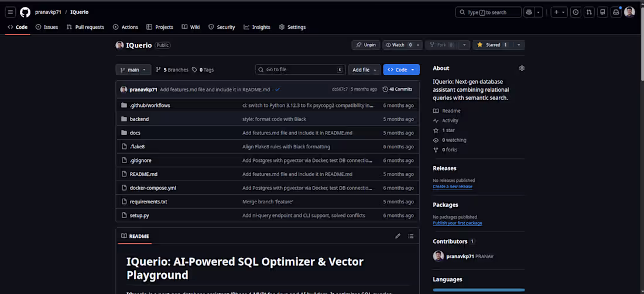The width and height of the screenshot is (644, 294).
Task: Click the About settings gear icon
Action: coord(522,68)
